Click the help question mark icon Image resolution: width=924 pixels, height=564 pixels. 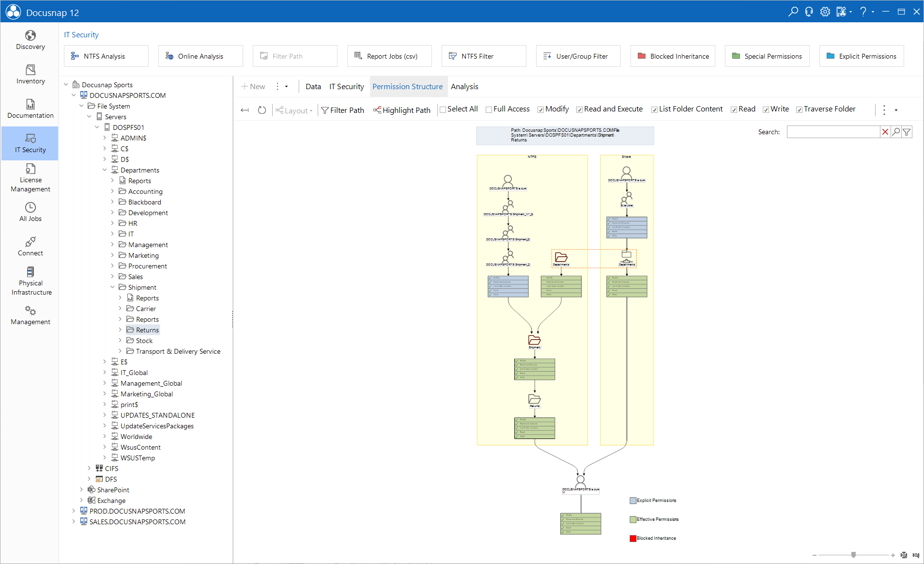coord(863,12)
